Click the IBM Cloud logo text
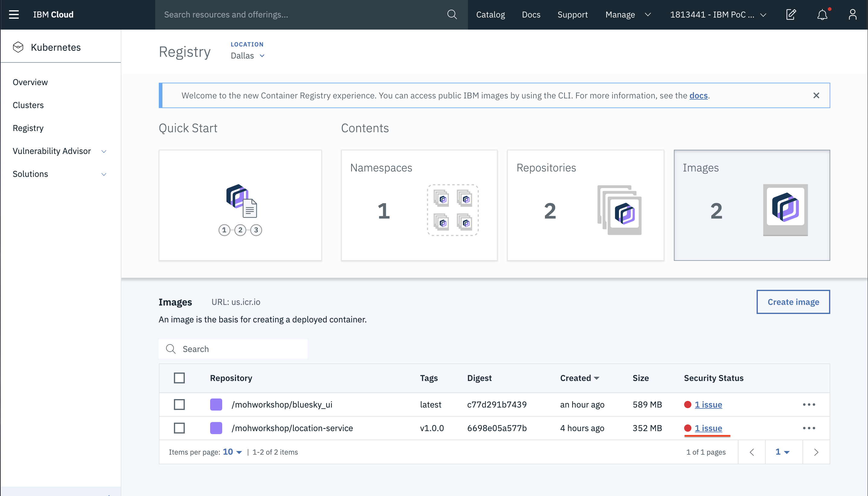 53,14
